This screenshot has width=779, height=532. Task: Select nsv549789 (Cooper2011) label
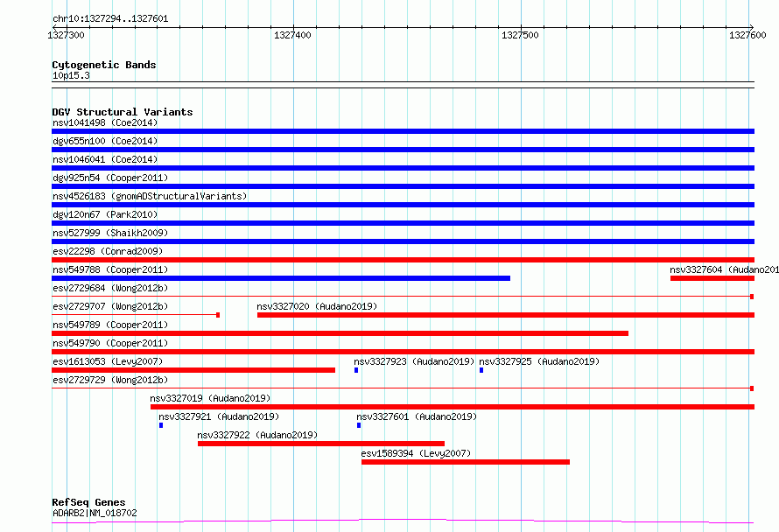(110, 325)
